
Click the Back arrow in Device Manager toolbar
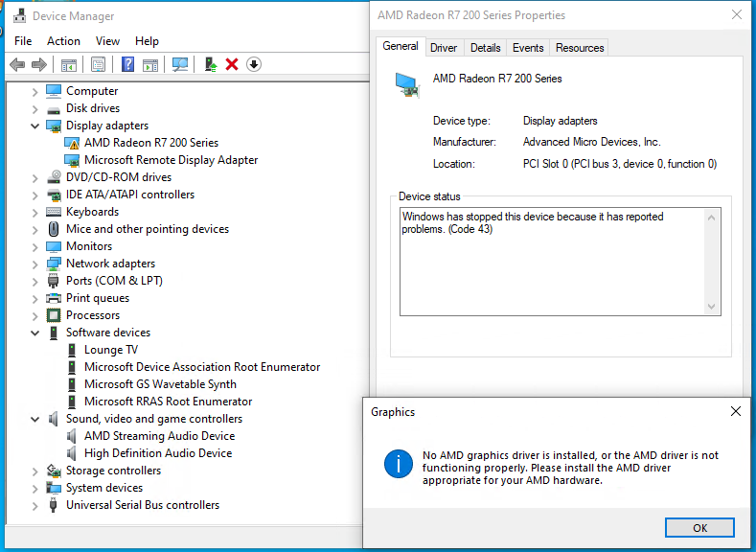coord(17,64)
